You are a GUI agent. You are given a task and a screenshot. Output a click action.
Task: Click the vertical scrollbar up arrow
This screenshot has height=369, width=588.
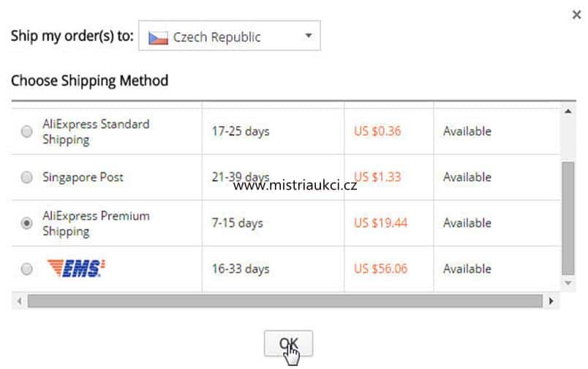(x=568, y=111)
